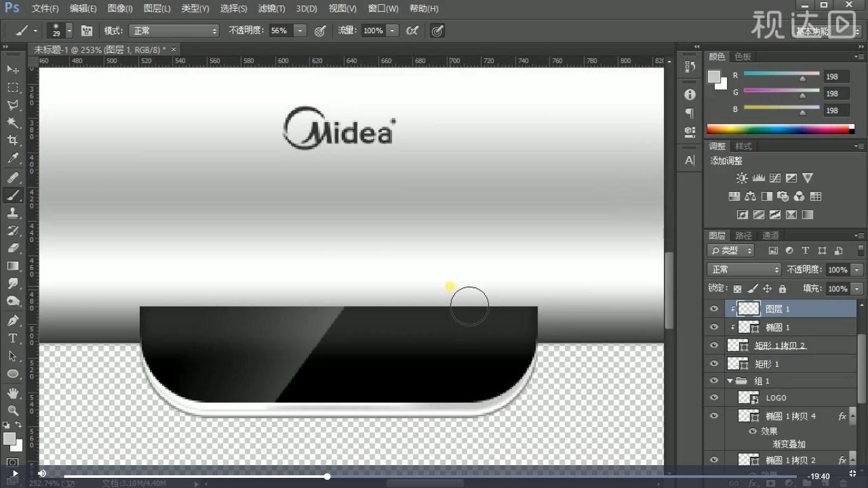
Task: Mute the video volume
Action: [x=42, y=473]
